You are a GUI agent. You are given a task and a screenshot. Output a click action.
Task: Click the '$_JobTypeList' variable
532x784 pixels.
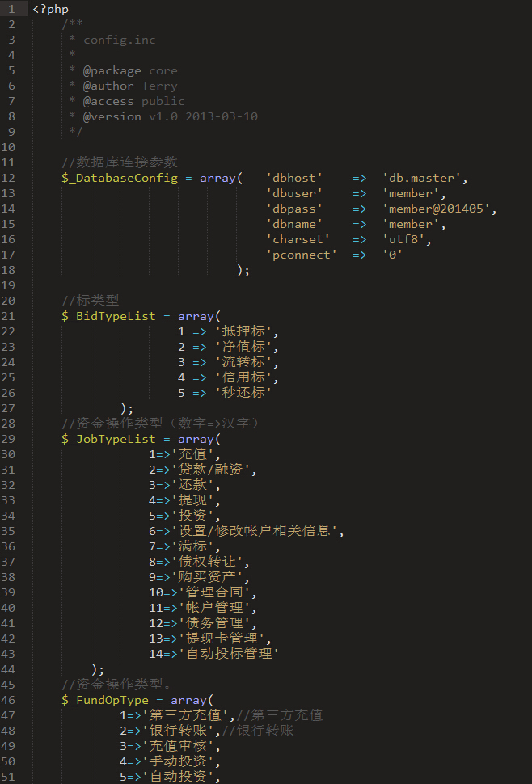(109, 439)
